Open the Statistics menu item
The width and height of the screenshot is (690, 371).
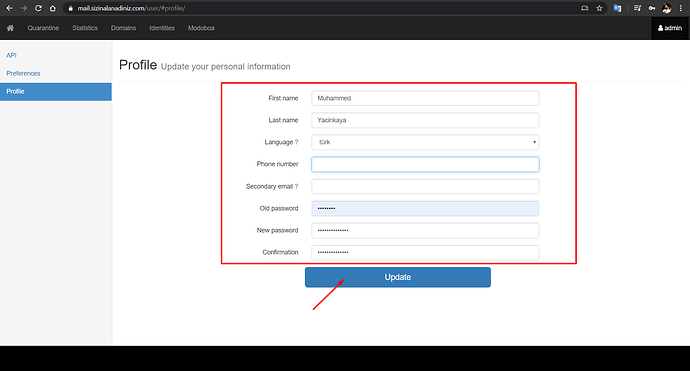(x=85, y=28)
